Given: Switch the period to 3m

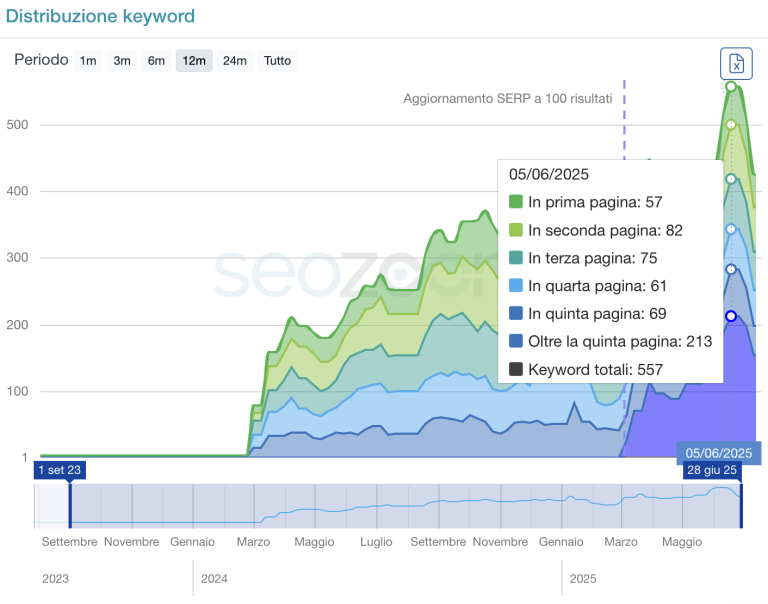Looking at the screenshot, I should click(x=122, y=61).
